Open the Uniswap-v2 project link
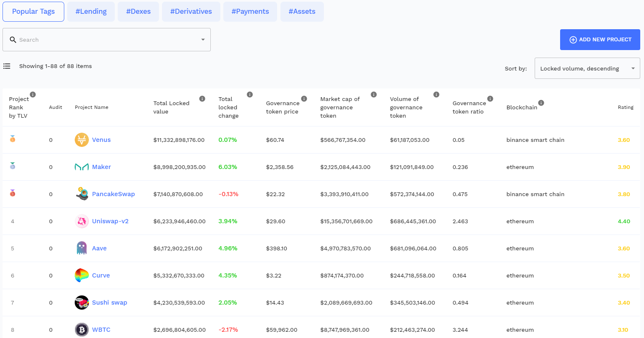The width and height of the screenshot is (644, 338). click(x=110, y=221)
